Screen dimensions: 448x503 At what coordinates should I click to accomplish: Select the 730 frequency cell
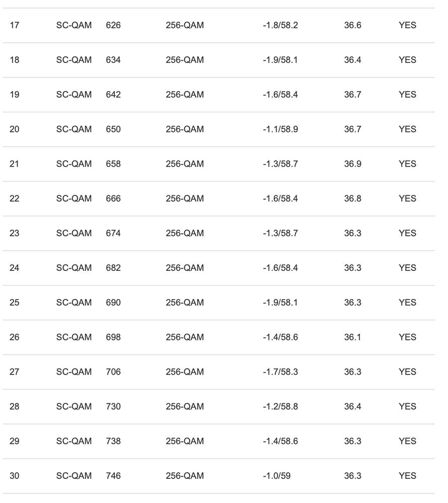click(113, 407)
